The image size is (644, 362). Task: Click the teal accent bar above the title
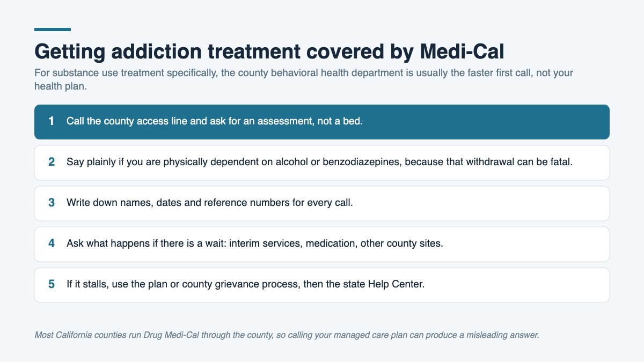click(53, 29)
